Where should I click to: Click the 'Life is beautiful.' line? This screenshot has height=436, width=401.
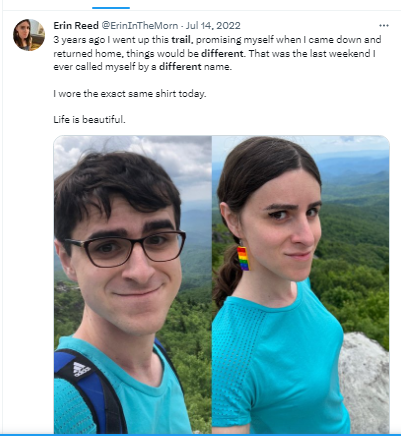pos(89,119)
